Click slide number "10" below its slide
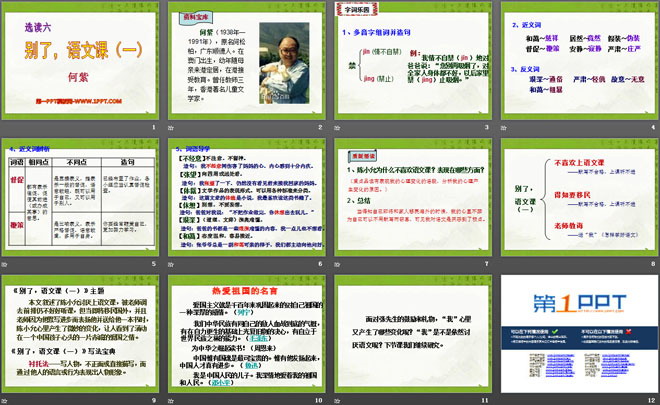660x405 pixels. tap(319, 400)
